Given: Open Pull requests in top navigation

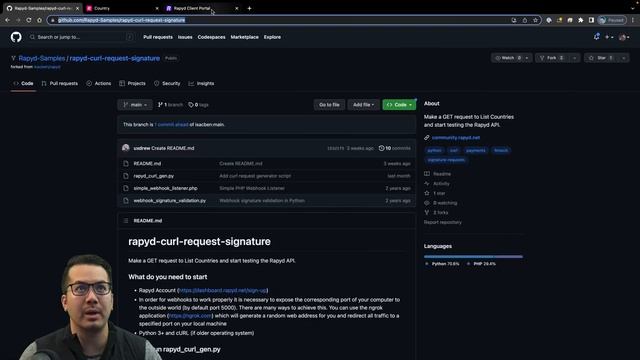Looking at the screenshot, I should tap(158, 37).
